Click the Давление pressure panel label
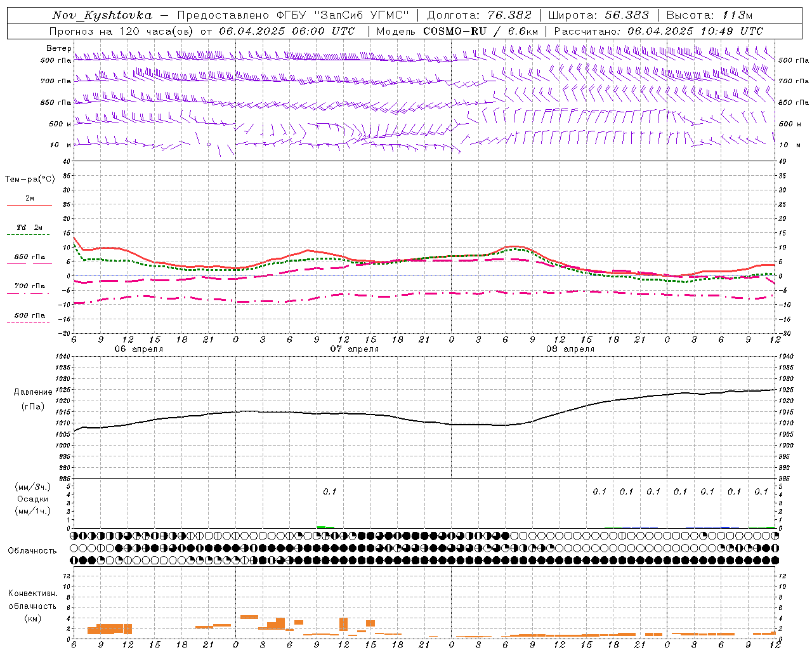The height and width of the screenshot is (650, 812). pos(33,392)
